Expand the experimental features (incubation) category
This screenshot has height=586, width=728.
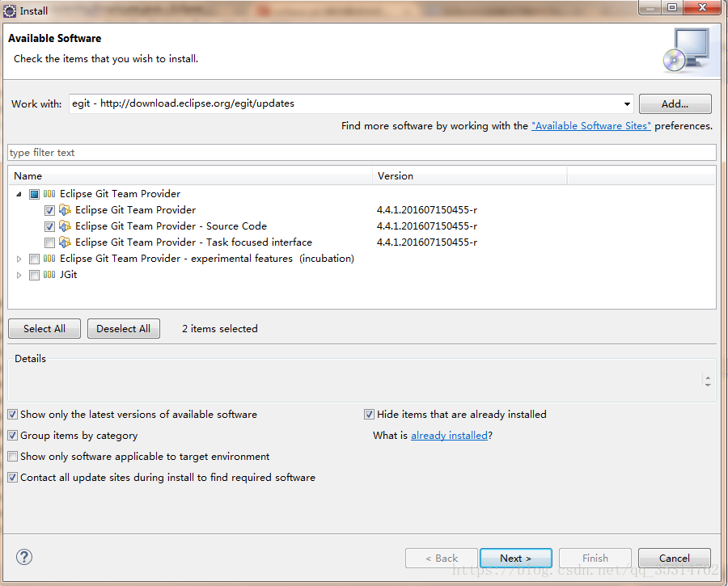click(19, 259)
